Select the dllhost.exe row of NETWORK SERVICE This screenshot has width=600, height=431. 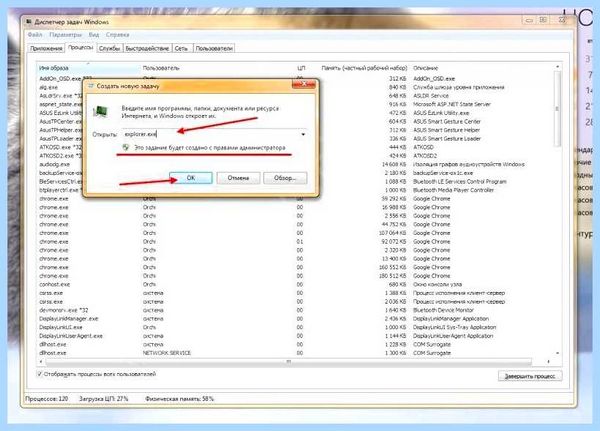tap(295, 353)
